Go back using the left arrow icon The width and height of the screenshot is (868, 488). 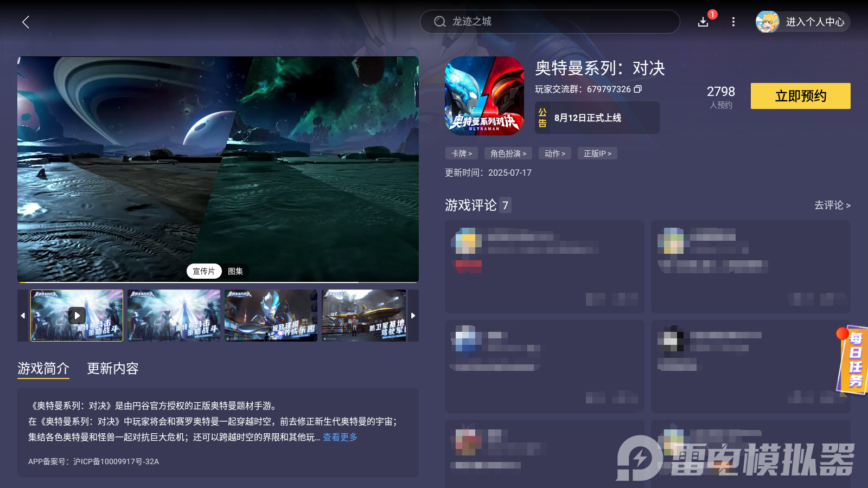click(x=25, y=22)
